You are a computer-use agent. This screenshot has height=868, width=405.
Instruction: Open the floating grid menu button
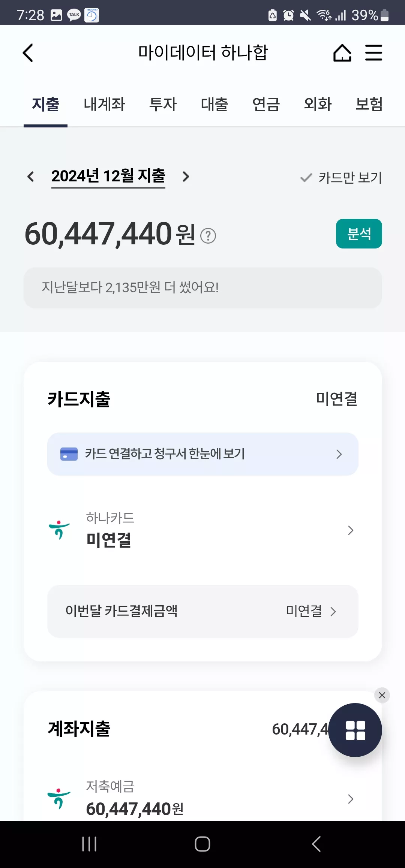[x=355, y=730]
